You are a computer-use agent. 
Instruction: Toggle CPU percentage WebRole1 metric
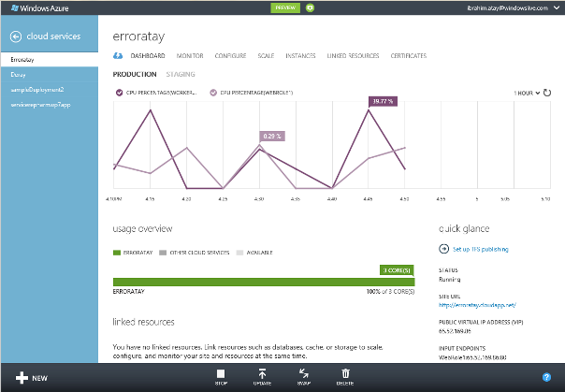click(213, 93)
